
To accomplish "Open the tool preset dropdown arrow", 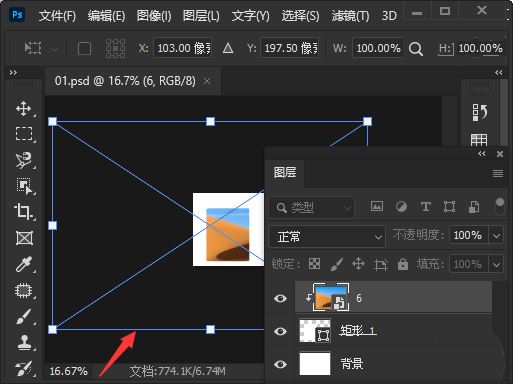I will coord(55,50).
